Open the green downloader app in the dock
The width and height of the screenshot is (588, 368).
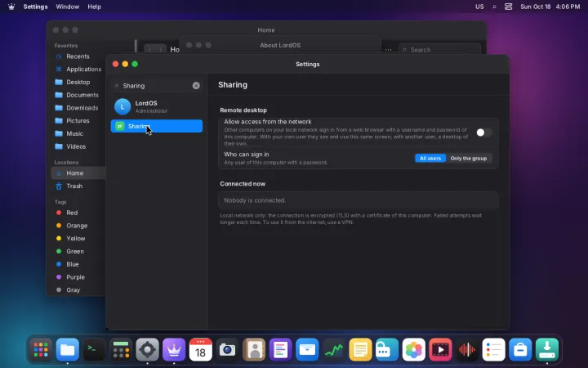546,350
